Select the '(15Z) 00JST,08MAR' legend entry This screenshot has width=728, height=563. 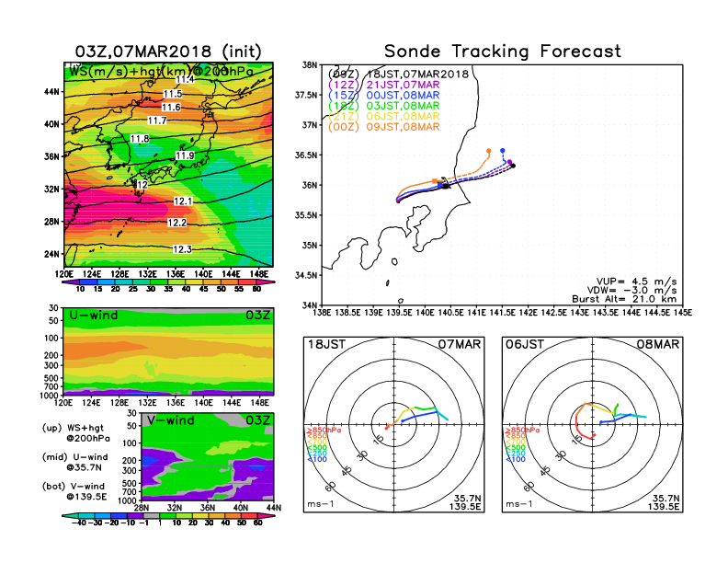pos(384,96)
